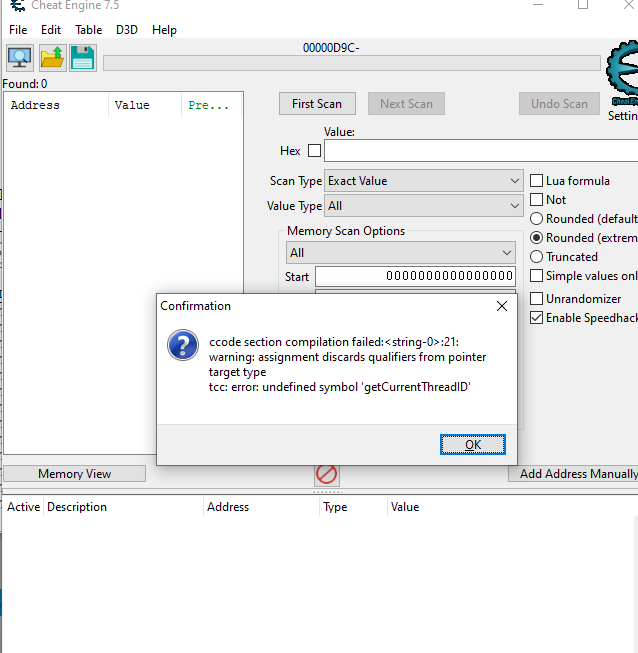Click Add Address Manually button
638x653 pixels.
click(574, 474)
